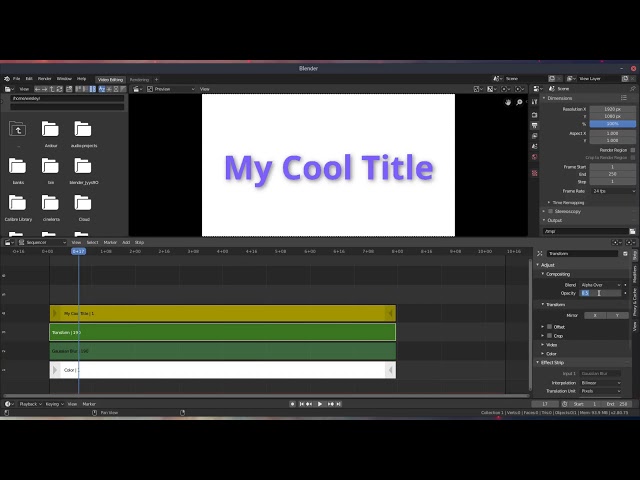This screenshot has height=480, width=640.
Task: Open the Output properties tab icon
Action: pyautogui.click(x=534, y=125)
